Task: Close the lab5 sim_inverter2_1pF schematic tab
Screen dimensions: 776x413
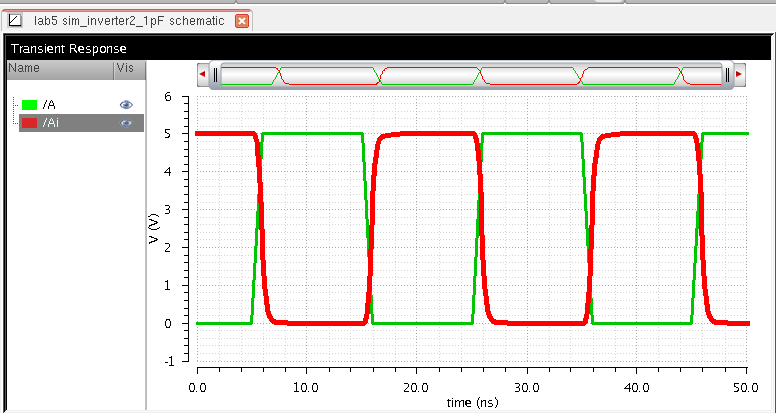Action: [x=242, y=21]
